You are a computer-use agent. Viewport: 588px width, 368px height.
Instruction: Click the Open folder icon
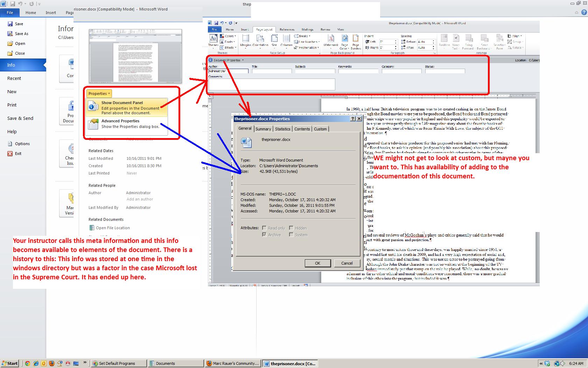click(10, 43)
